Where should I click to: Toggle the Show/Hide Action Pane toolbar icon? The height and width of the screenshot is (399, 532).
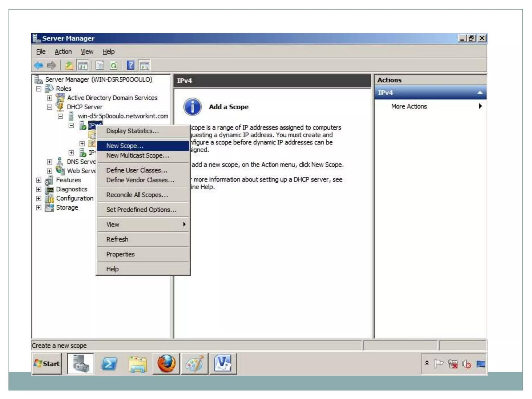[x=144, y=65]
